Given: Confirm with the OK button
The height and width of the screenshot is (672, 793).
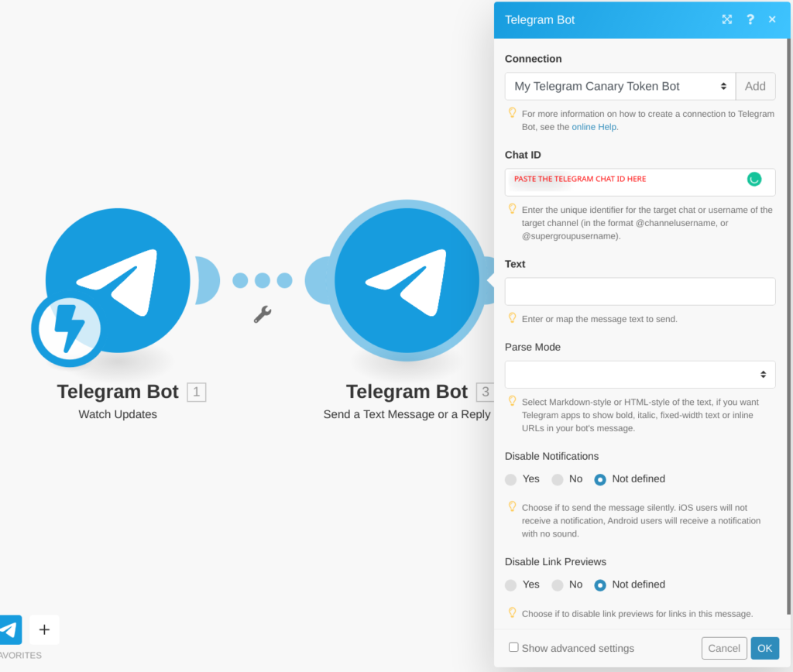Looking at the screenshot, I should pos(764,648).
